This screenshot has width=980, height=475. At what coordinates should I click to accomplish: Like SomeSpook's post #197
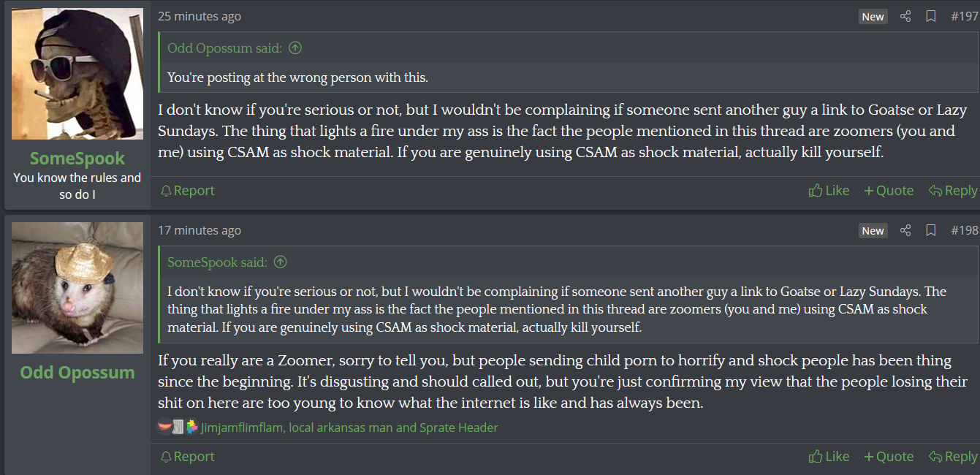coord(829,191)
